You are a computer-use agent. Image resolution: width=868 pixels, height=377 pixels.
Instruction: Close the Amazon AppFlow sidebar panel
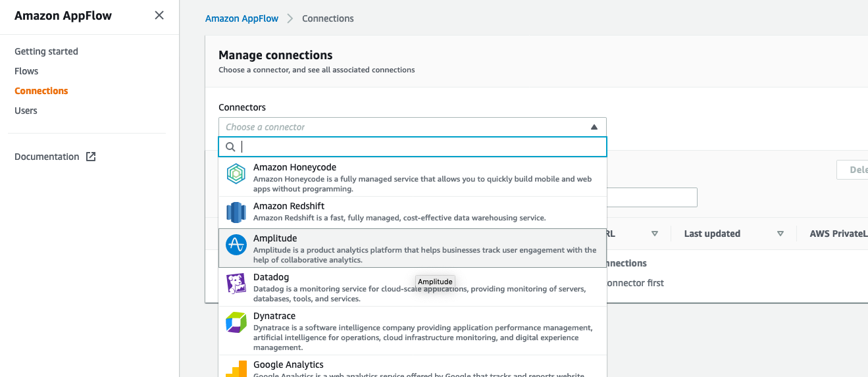[159, 15]
